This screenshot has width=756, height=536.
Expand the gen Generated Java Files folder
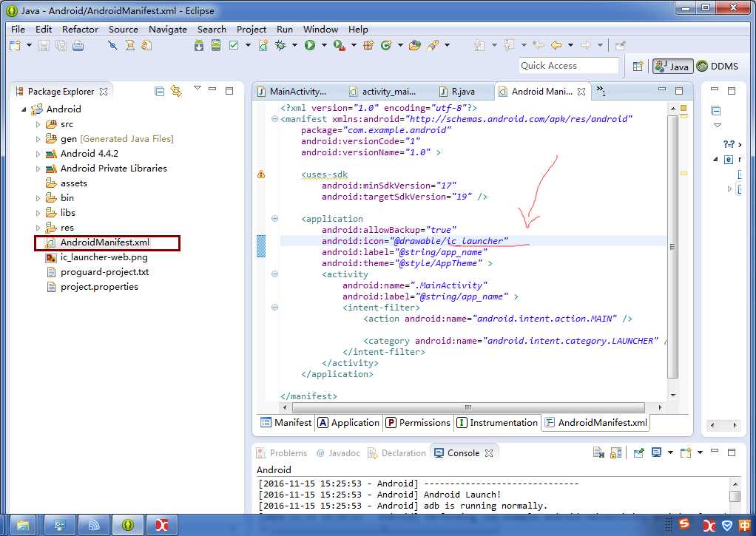click(38, 139)
